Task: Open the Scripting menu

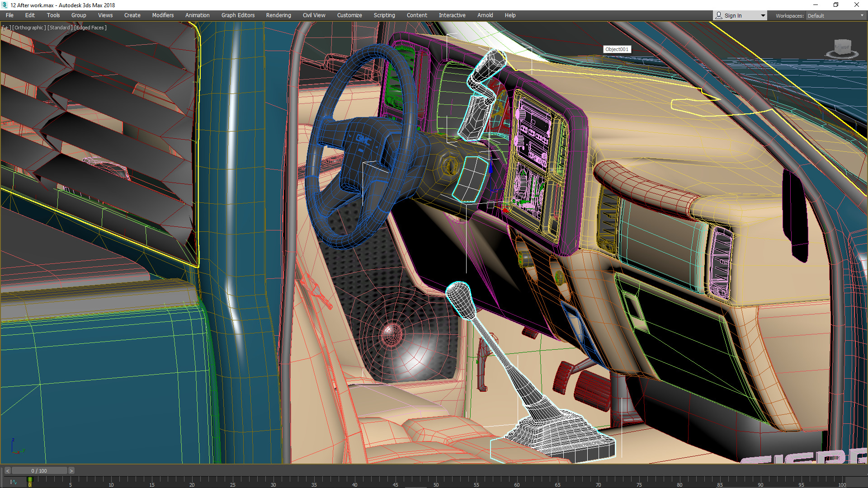Action: coord(384,15)
